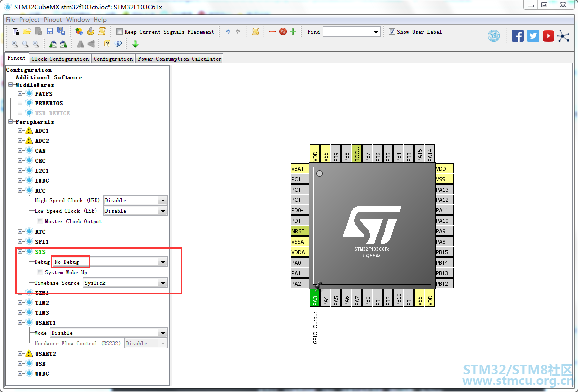
Task: Open the File menu
Action: point(10,20)
